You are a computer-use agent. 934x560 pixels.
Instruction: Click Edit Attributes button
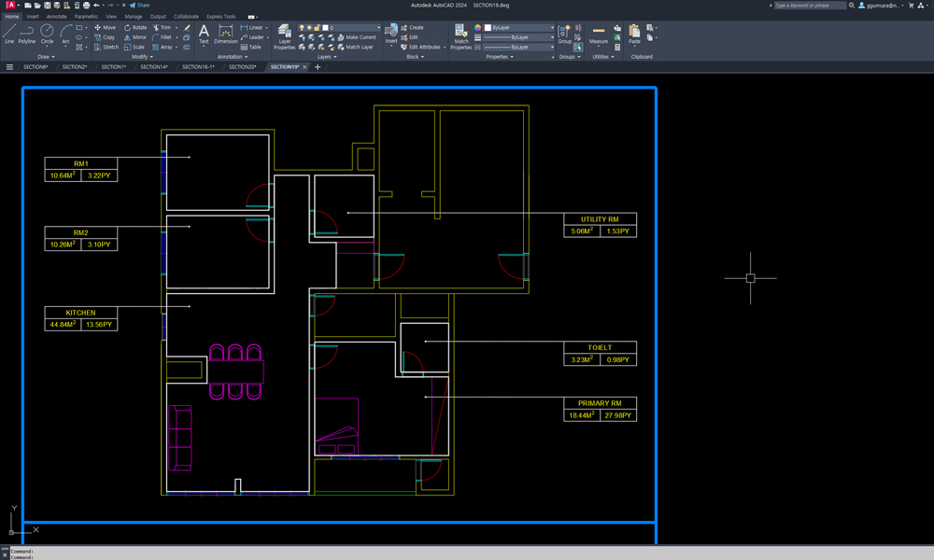pyautogui.click(x=423, y=47)
